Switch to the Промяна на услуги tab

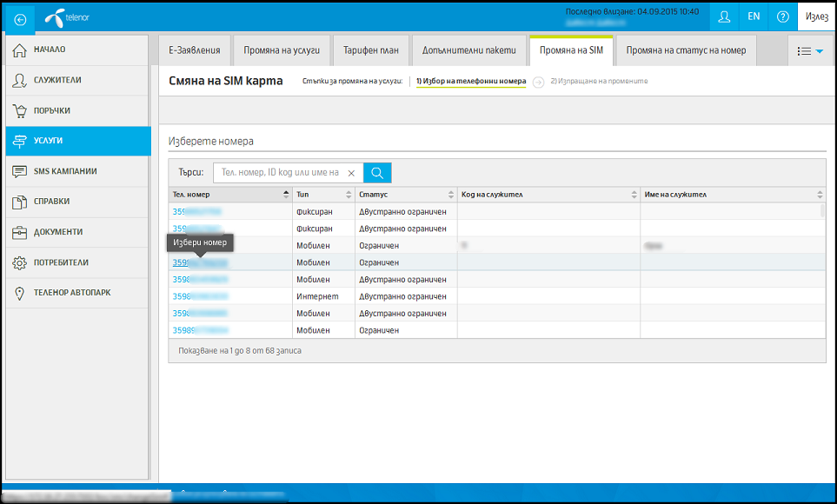click(282, 50)
